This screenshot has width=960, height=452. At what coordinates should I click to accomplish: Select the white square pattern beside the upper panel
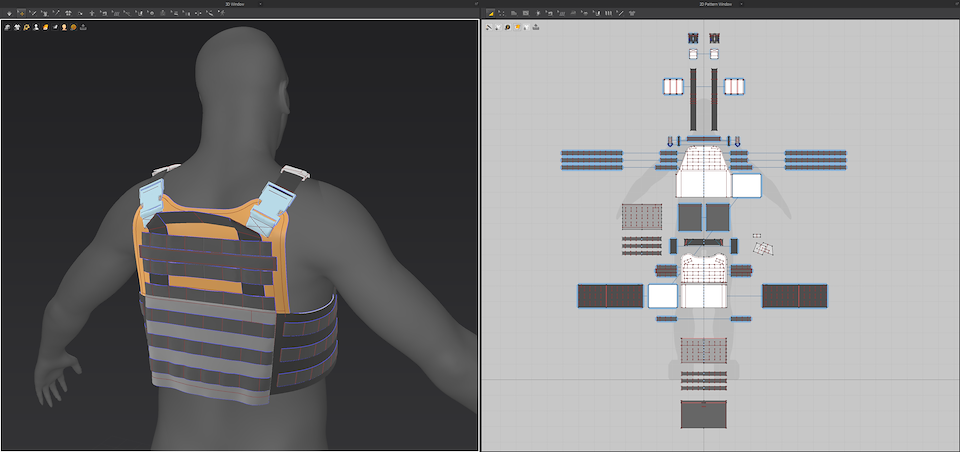point(746,185)
